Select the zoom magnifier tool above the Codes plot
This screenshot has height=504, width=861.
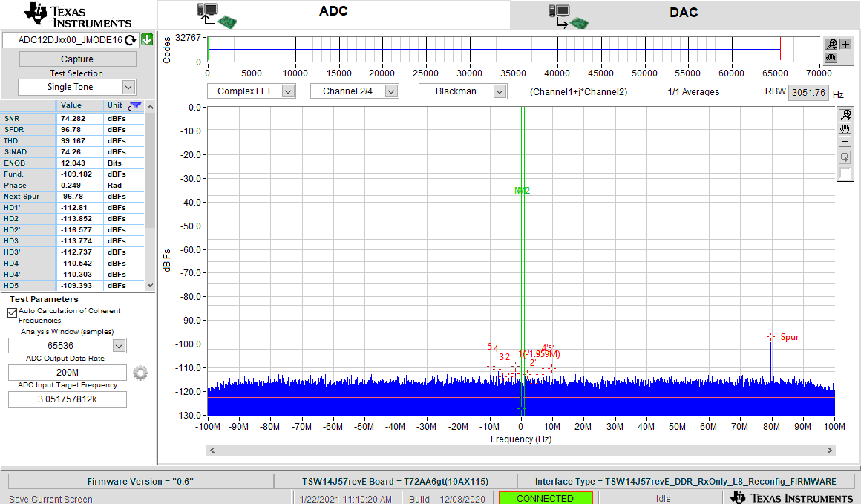point(831,44)
